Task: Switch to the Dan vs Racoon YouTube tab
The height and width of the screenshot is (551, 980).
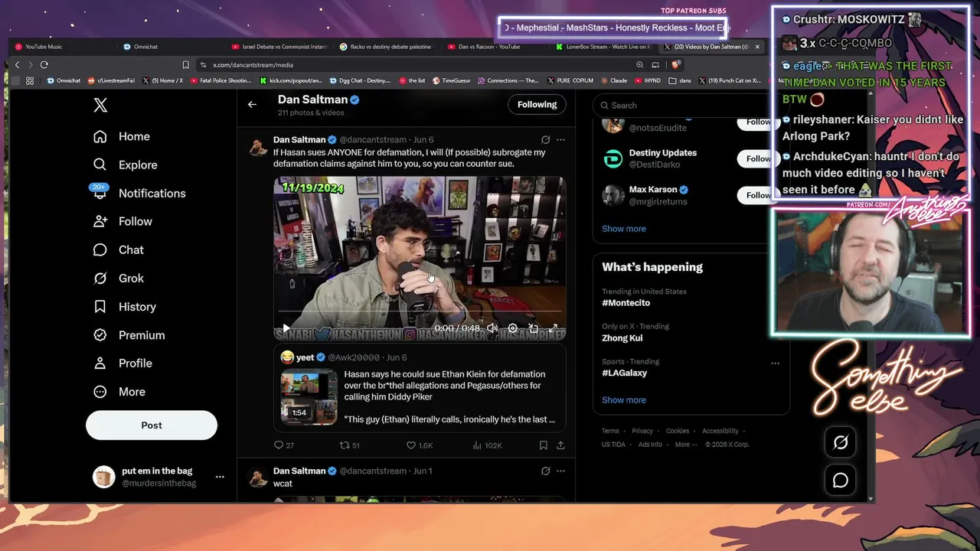Action: pos(496,47)
